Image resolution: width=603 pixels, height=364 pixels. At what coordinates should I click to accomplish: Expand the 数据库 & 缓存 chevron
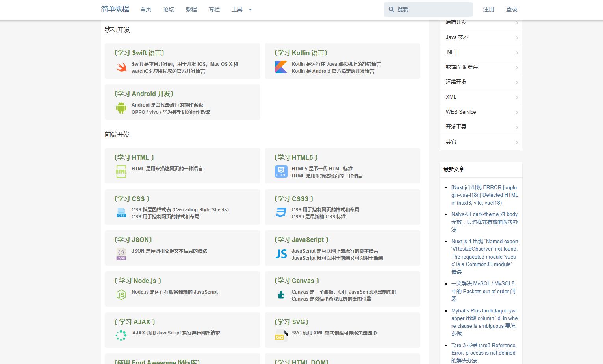[x=516, y=68]
